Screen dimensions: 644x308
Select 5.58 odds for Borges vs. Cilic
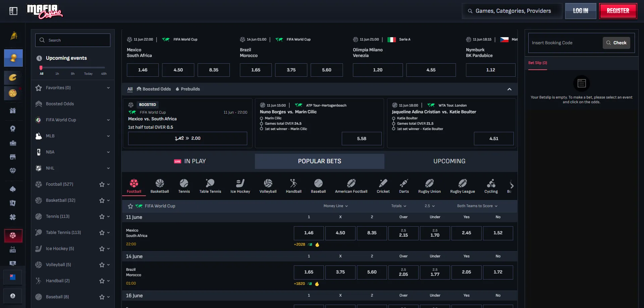click(362, 138)
